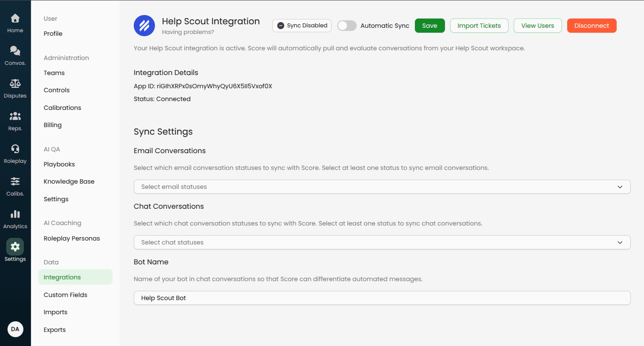Viewport: 644px width, 346px height.
Task: Open the Roleplay headset icon
Action: pos(15,149)
